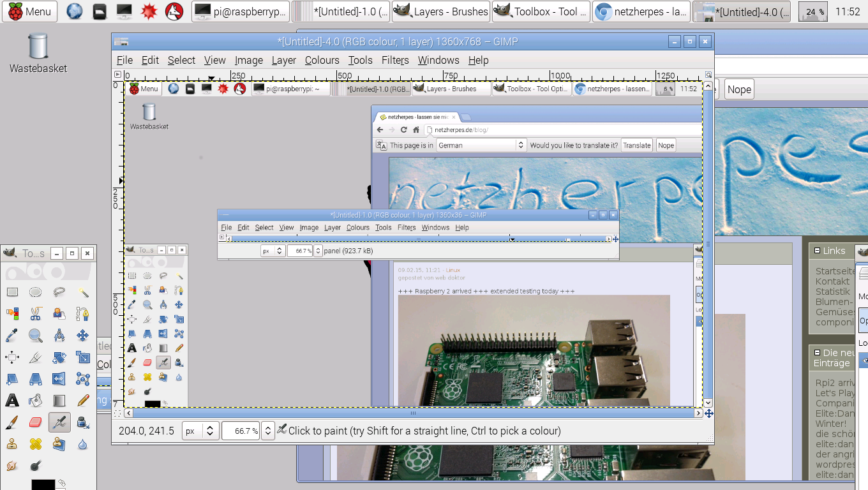
Task: Open zoom level dropdown beside 66.7 %
Action: (268, 431)
